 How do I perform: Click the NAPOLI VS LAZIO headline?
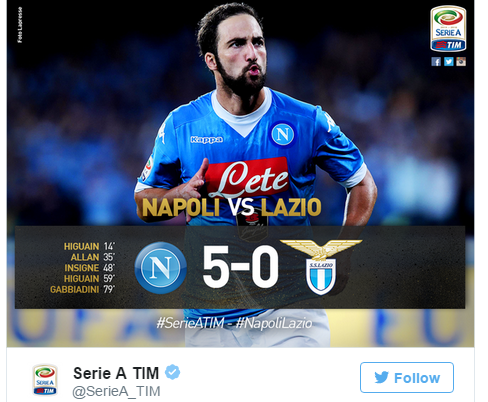pyautogui.click(x=232, y=207)
